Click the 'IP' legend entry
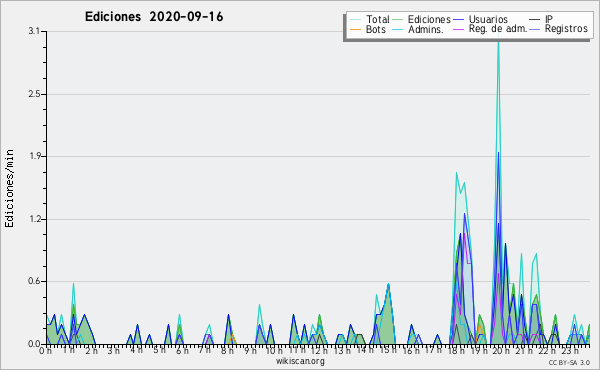Viewport: 600px width, 370px height. tap(549, 19)
